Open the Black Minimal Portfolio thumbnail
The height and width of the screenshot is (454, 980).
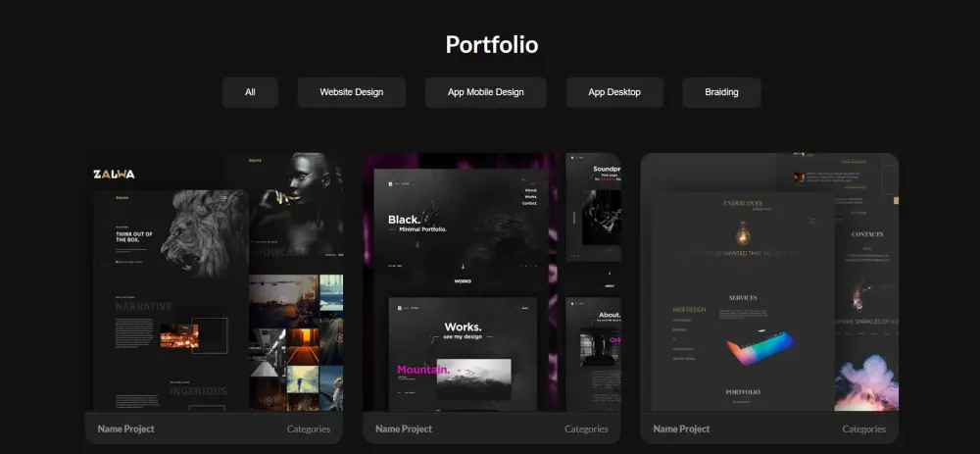[x=492, y=282]
